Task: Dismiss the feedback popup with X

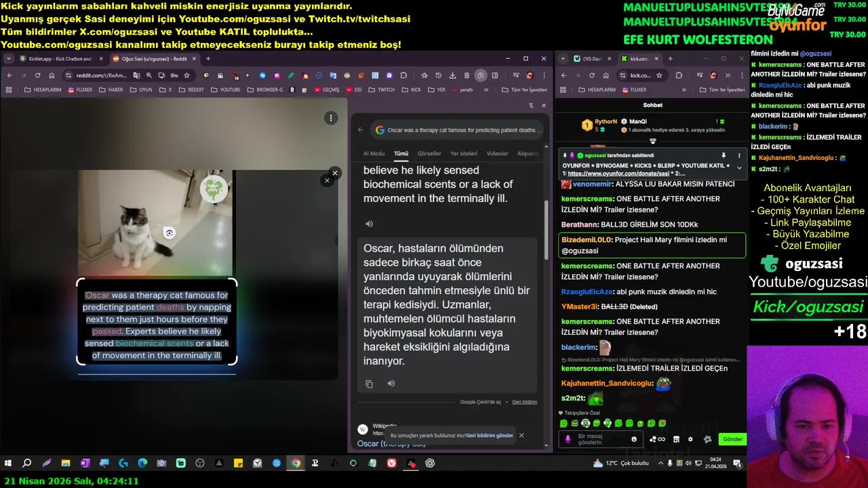Action: 521,435
